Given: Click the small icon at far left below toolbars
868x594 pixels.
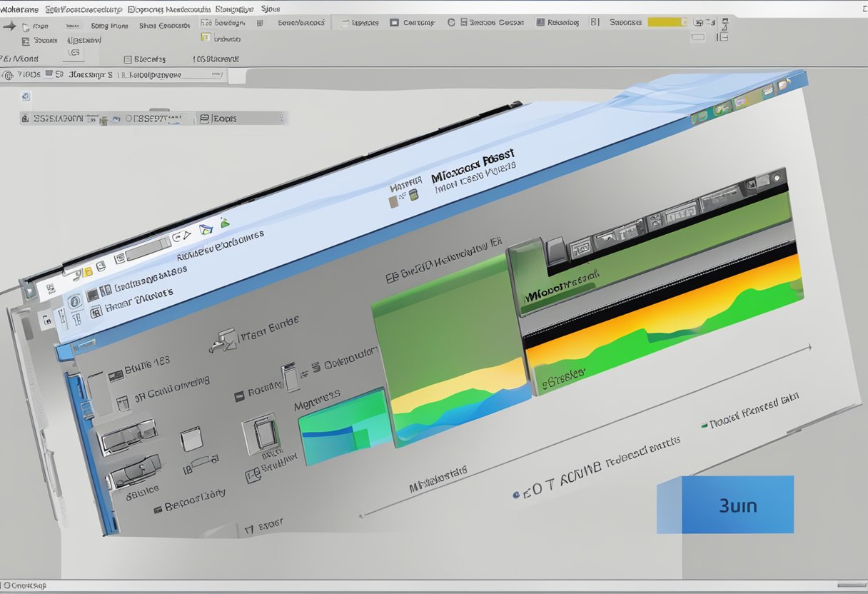Looking at the screenshot, I should point(26,96).
